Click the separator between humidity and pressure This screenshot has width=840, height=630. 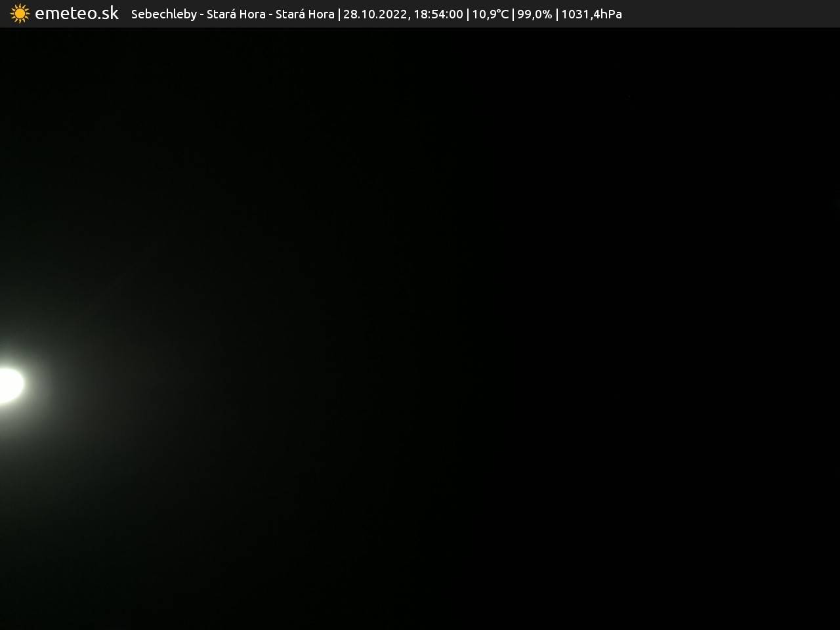556,14
